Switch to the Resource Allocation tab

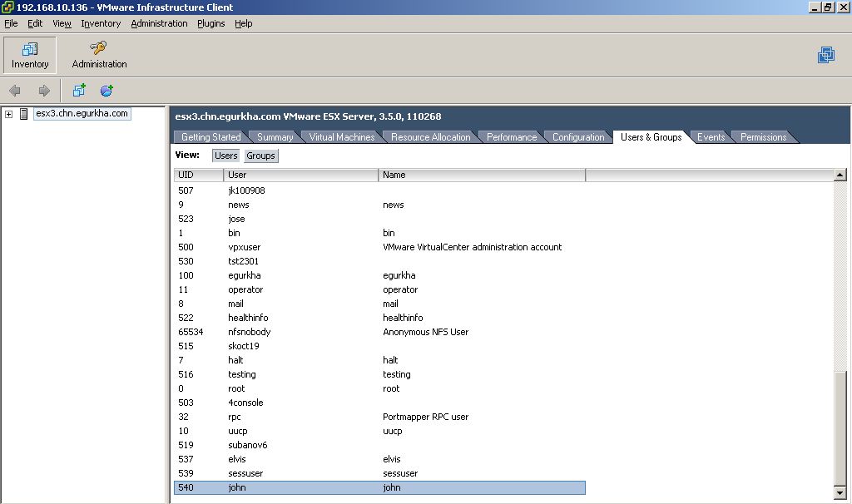pos(430,137)
